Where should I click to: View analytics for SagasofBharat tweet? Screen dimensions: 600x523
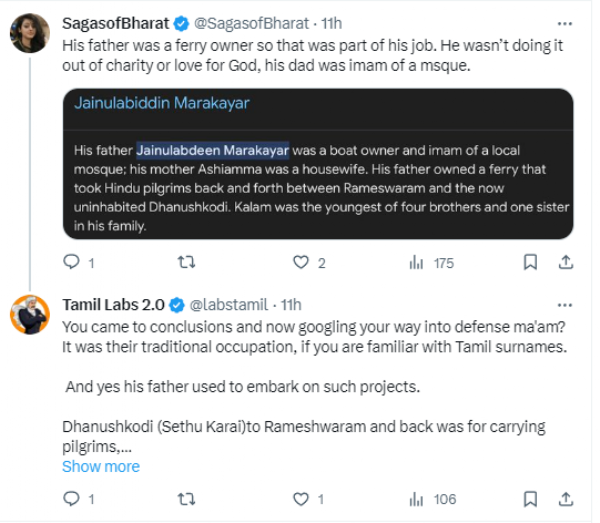[416, 262]
